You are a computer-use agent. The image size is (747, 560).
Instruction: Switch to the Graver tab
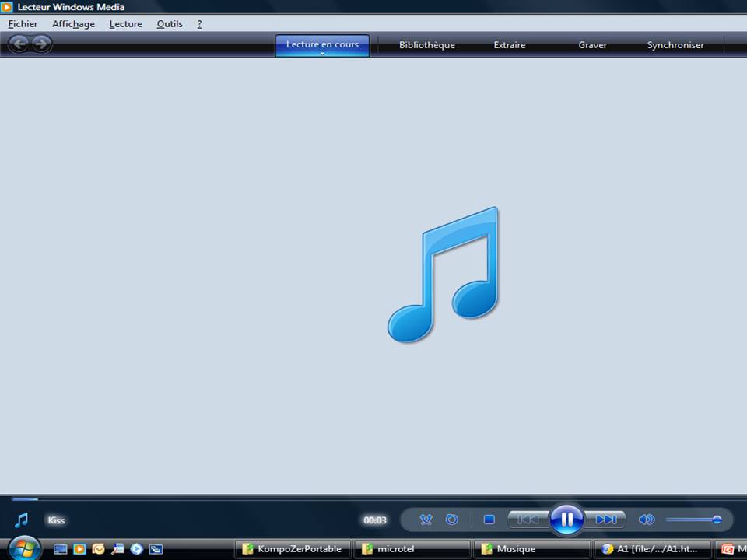pyautogui.click(x=592, y=45)
